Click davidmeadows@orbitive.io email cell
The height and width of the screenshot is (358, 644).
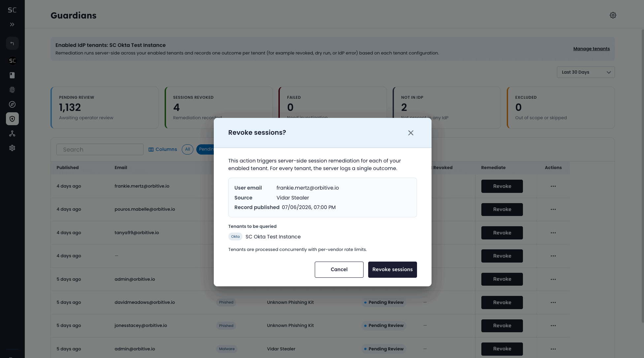145,303
